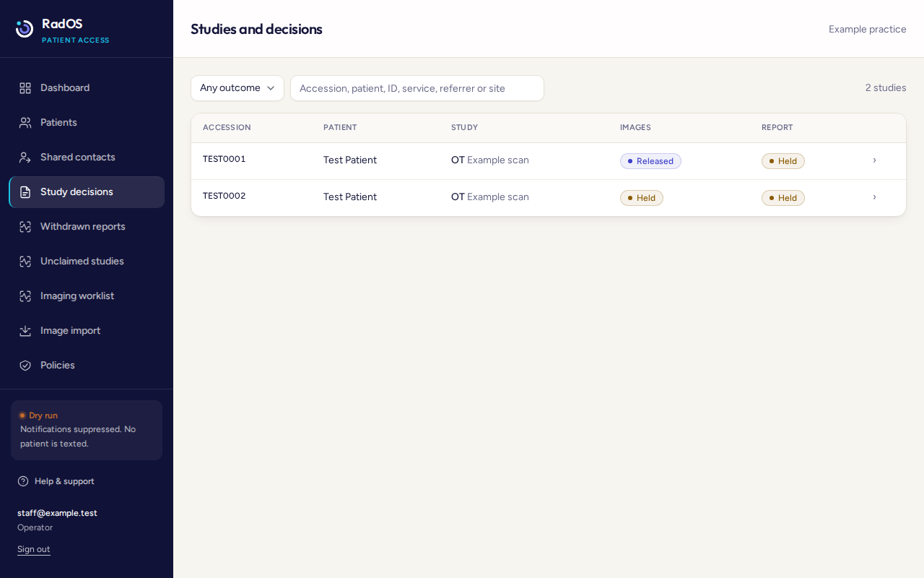The image size is (924, 578).
Task: Open the Any outcome dropdown
Action: (x=237, y=88)
